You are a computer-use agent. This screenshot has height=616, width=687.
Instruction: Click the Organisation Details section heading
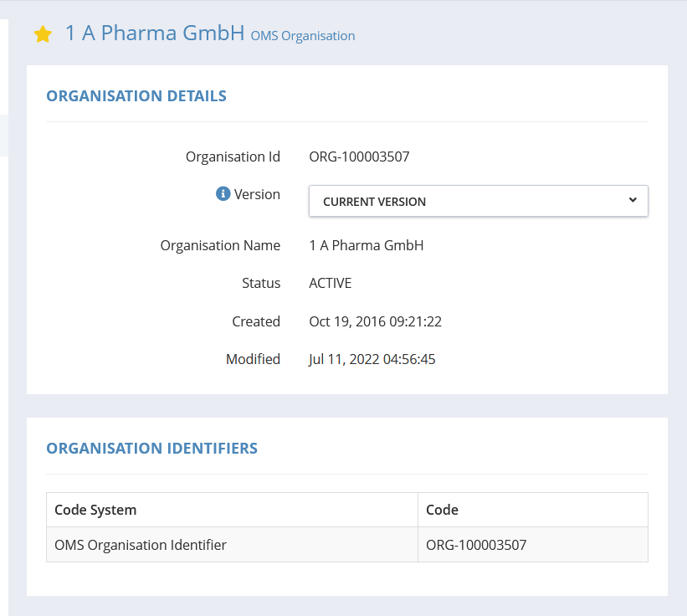click(136, 95)
